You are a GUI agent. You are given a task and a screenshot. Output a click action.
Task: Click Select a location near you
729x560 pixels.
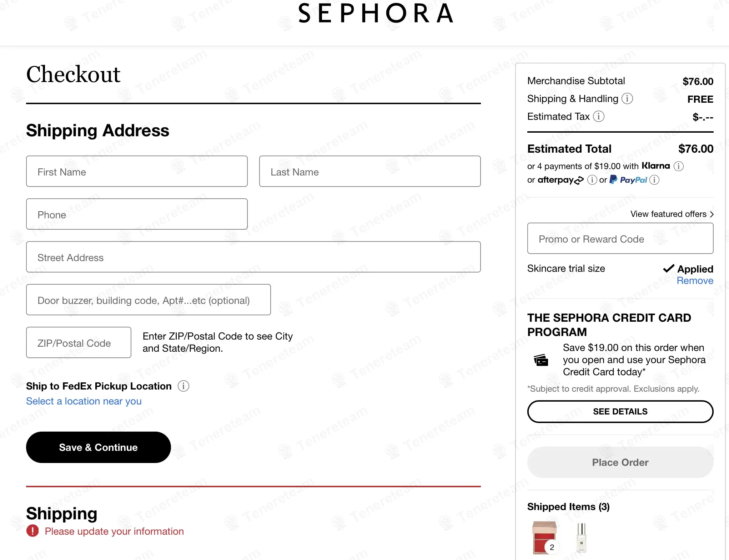(84, 401)
